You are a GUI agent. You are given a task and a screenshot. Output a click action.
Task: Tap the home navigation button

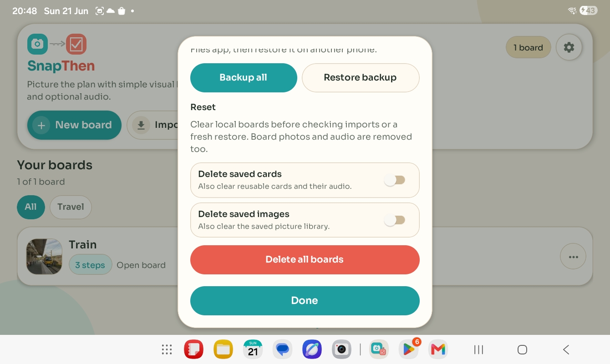click(x=522, y=349)
